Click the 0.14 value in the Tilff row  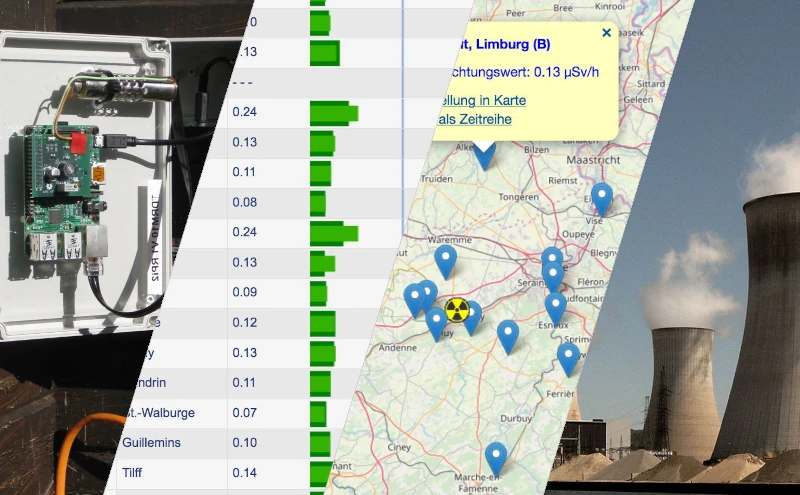pos(244,473)
